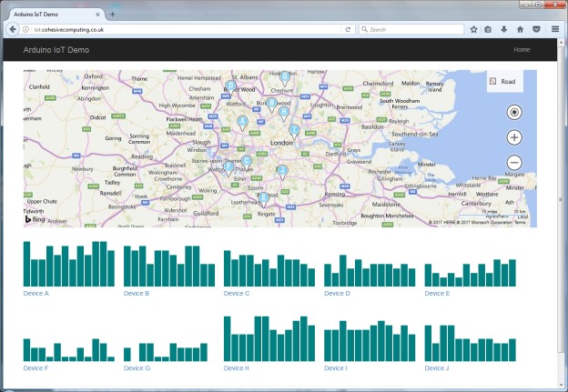The image size is (568, 392).
Task: Click the map locate-me target button
Action: [x=514, y=112]
